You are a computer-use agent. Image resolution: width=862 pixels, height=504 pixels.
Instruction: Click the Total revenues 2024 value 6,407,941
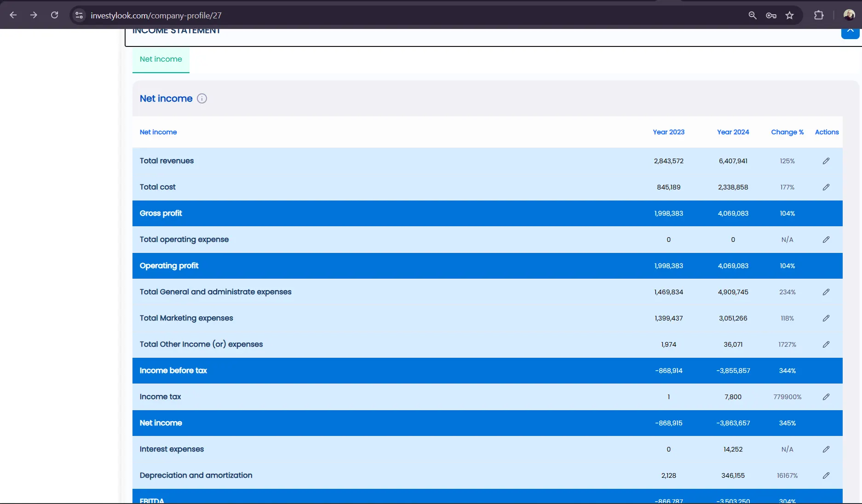click(x=733, y=161)
